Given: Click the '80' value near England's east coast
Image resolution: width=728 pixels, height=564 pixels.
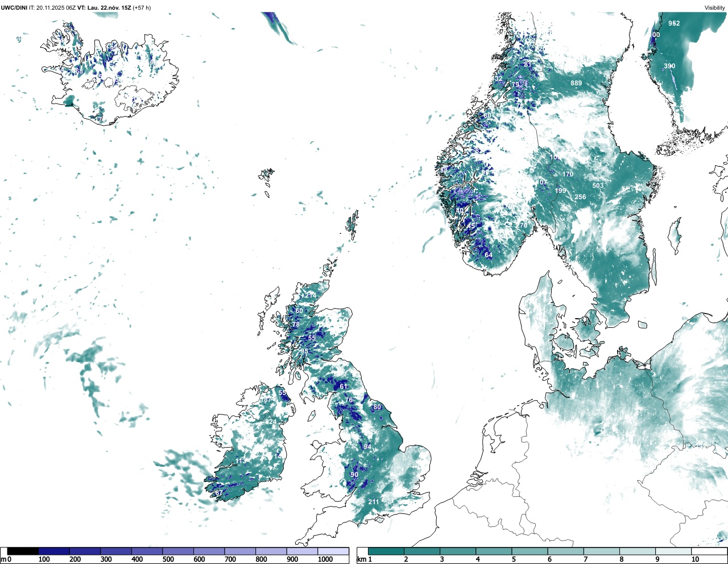Looking at the screenshot, I should pyautogui.click(x=377, y=407).
